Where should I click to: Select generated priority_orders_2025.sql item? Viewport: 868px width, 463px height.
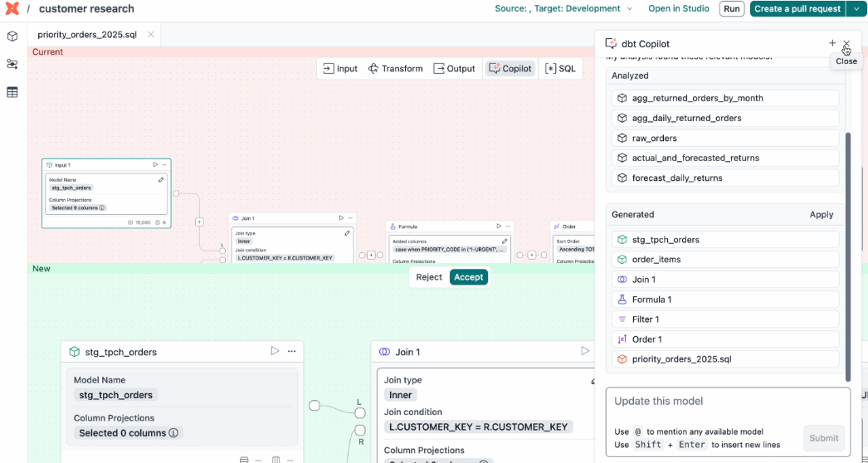click(725, 359)
